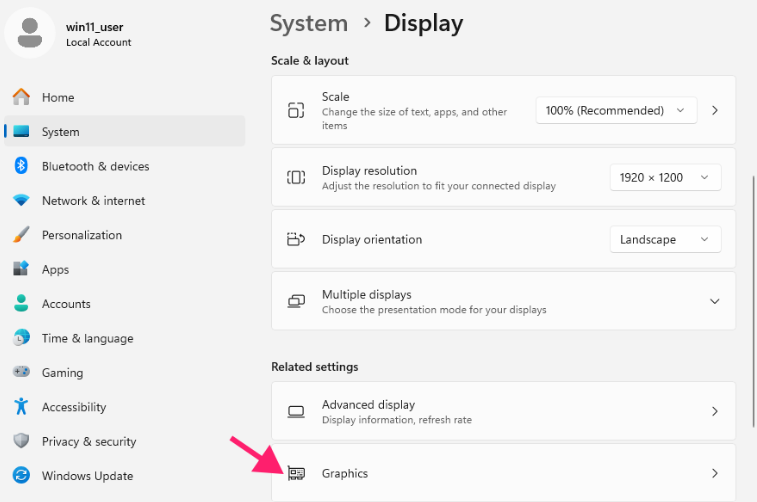Open Privacy & security settings
757x502 pixels.
click(x=125, y=441)
